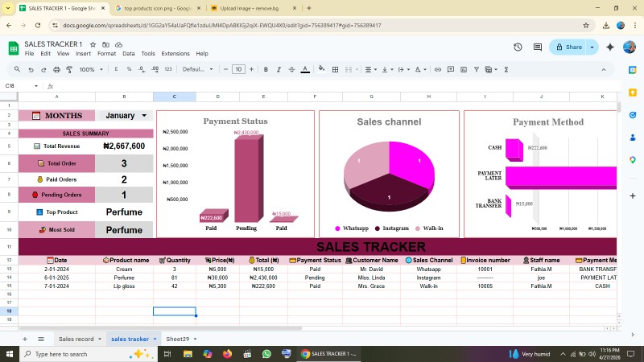Open the Extensions menu
644x362 pixels.
click(175, 53)
